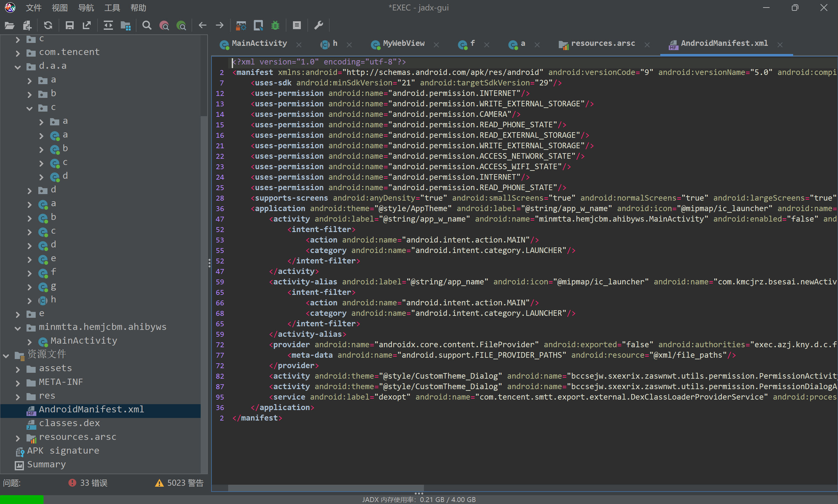Close the MyWebView tab
Screen dimensions: 838x504
(x=436, y=45)
